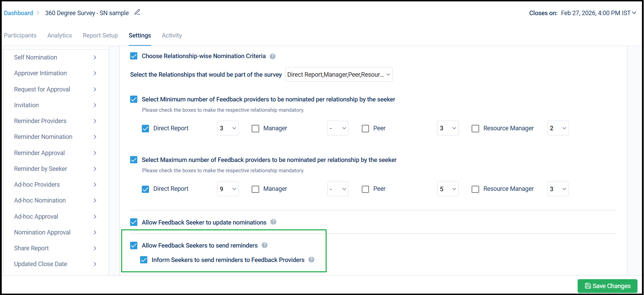Select Nomination Approval in the sidebar
Image resolution: width=644 pixels, height=295 pixels.
[42, 232]
